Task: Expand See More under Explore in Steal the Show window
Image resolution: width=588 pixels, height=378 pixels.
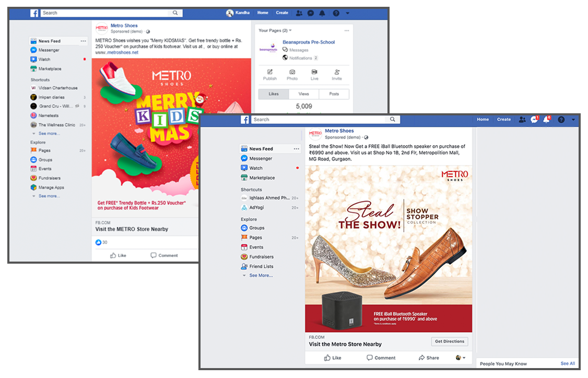Action: [x=261, y=275]
